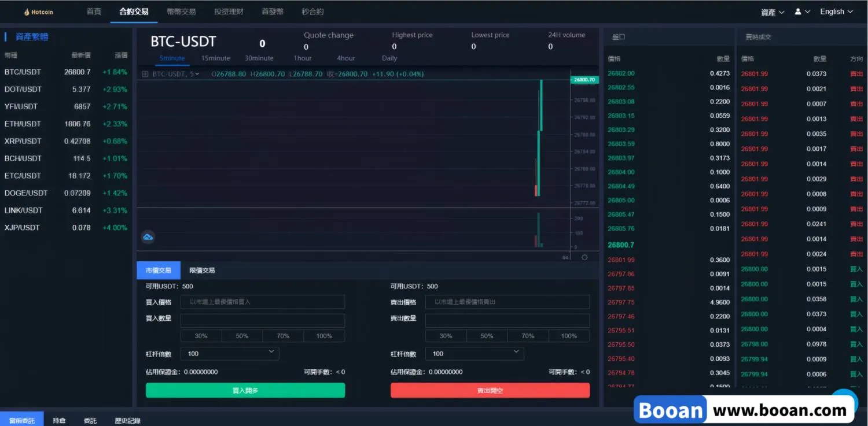The image size is (868, 426).
Task: Click the blue cloud icon on the chart
Action: pyautogui.click(x=148, y=237)
